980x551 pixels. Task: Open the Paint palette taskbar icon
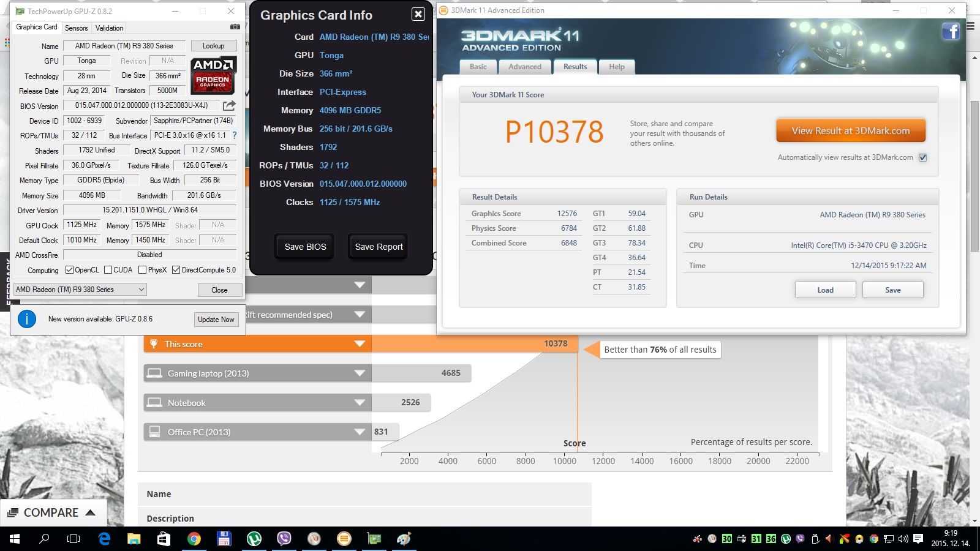point(404,539)
